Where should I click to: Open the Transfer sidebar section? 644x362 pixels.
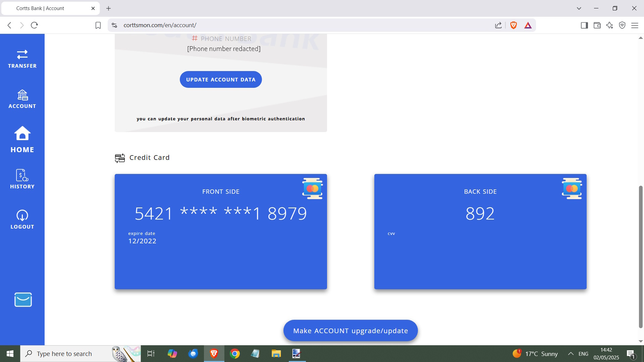(22, 59)
